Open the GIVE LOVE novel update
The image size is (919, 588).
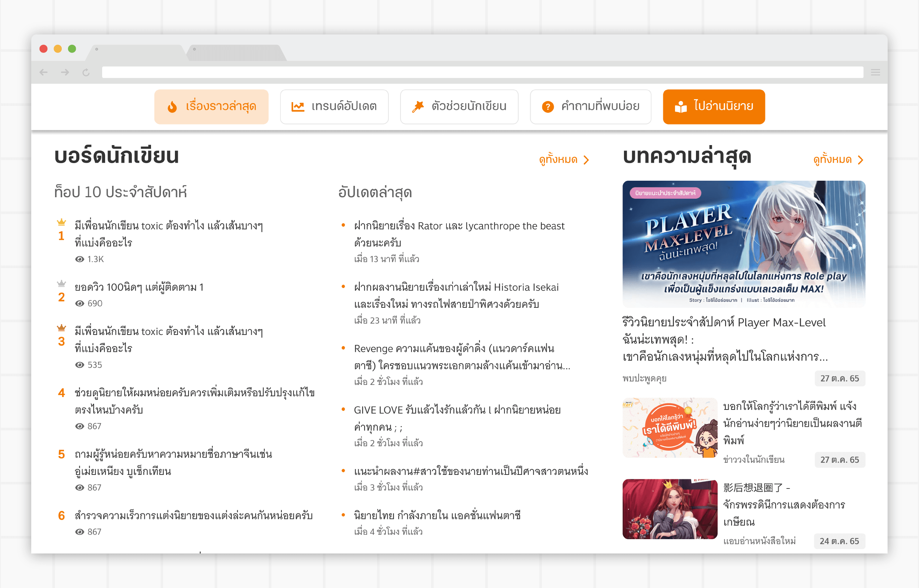457,418
